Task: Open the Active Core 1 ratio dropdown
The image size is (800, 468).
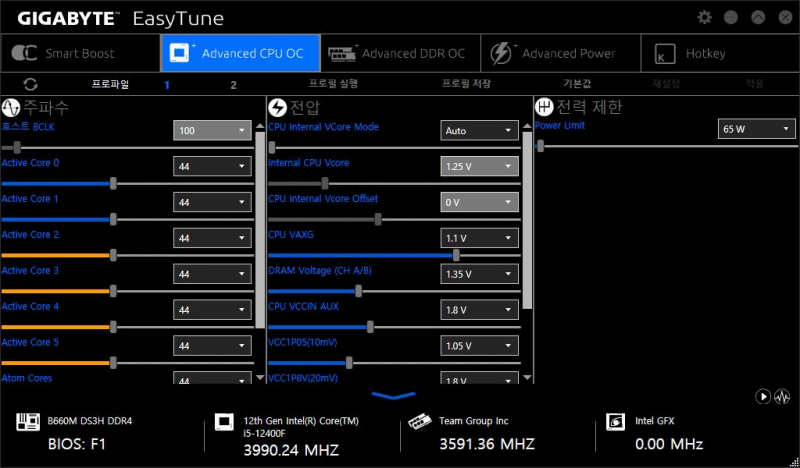Action: pos(212,202)
